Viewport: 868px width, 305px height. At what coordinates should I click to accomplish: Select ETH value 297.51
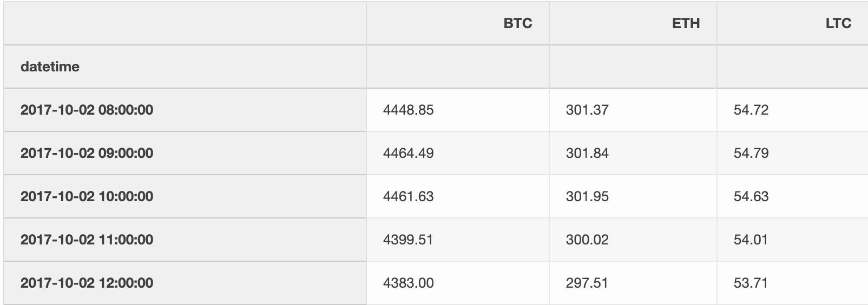pyautogui.click(x=587, y=283)
